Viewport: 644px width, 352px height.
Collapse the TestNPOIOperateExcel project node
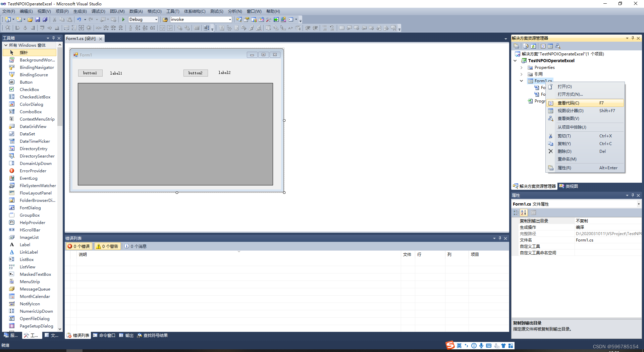tap(515, 60)
